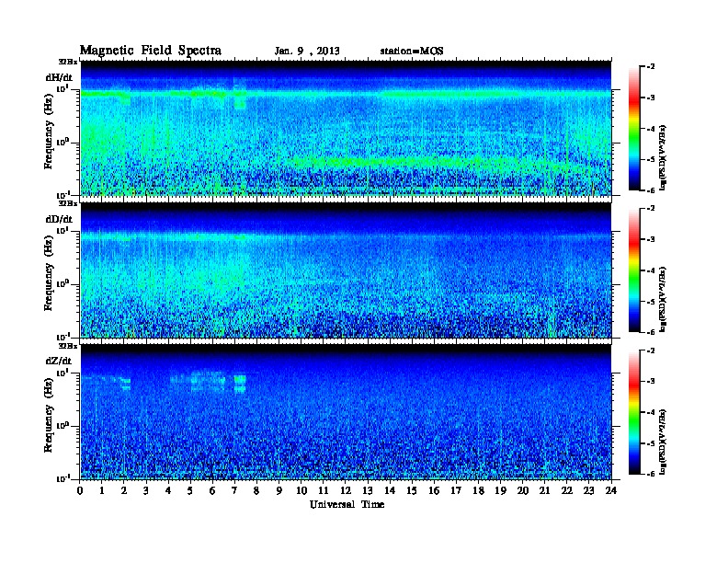This screenshot has height=563, width=728.
Task: Click hour 23 on Universal Time axis
Action: click(588, 491)
